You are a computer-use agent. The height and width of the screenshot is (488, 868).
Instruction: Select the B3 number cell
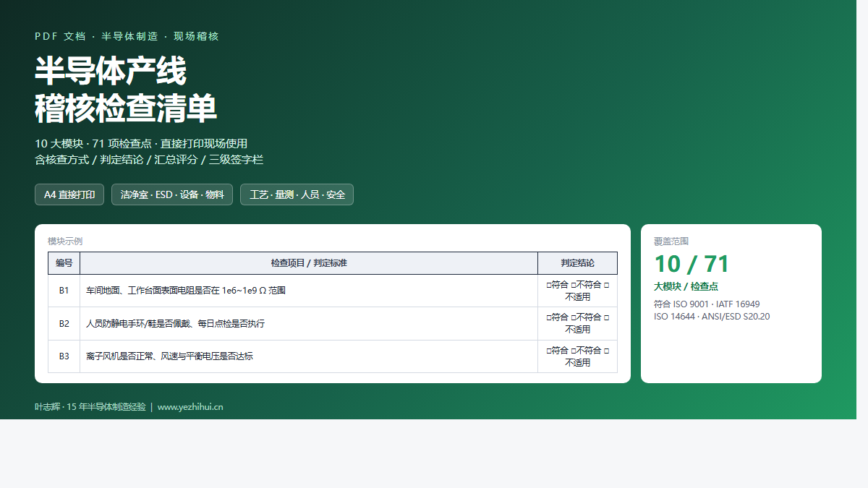tap(64, 356)
